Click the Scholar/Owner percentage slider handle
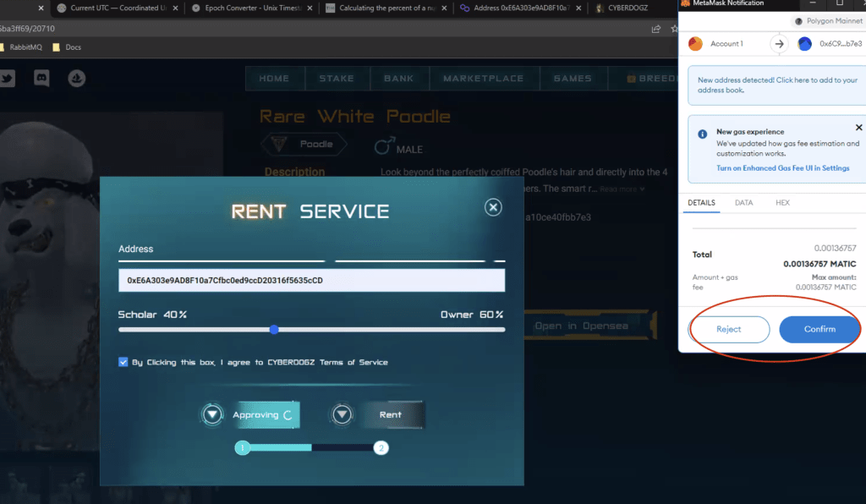 coord(274,330)
